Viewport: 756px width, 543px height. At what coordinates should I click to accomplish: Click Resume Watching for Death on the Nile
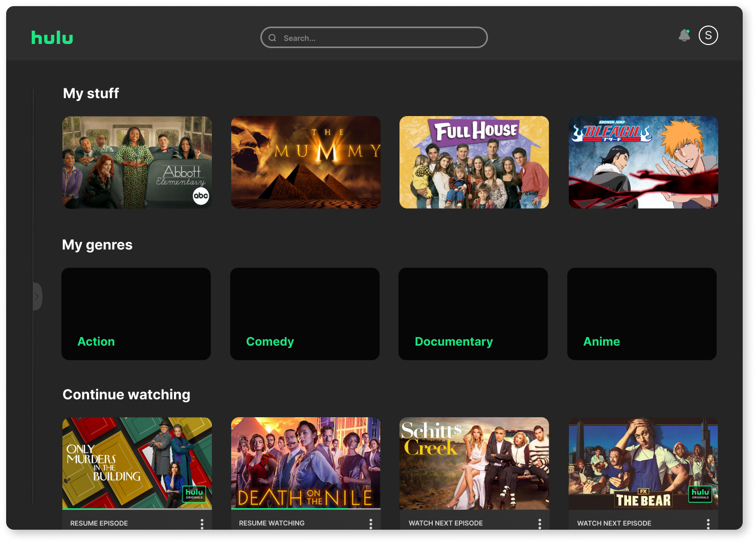tap(272, 524)
